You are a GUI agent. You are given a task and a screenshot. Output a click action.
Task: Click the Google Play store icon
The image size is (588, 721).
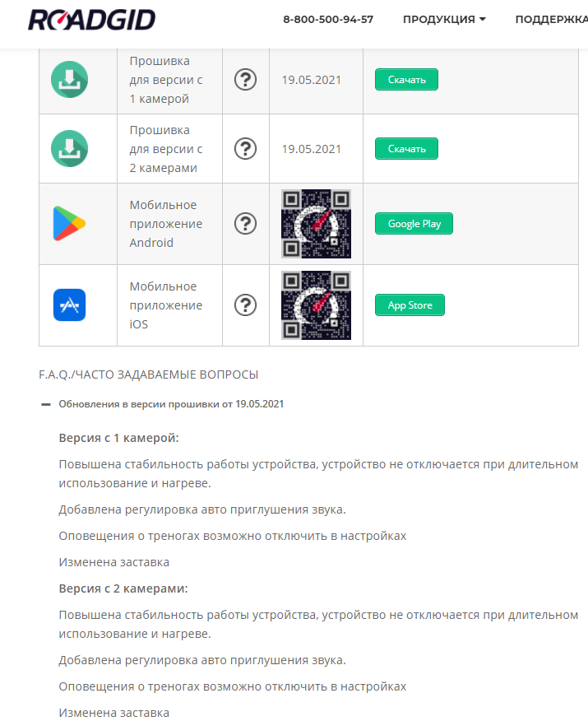click(x=70, y=224)
